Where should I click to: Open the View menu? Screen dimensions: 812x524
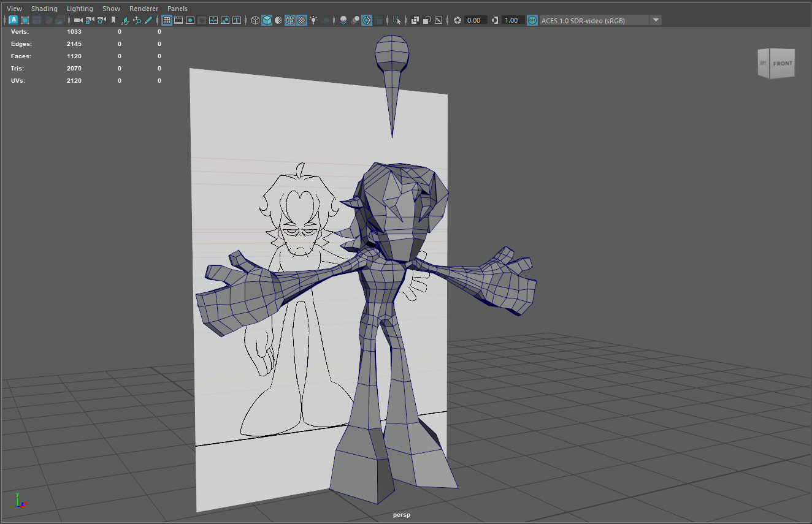(14, 9)
